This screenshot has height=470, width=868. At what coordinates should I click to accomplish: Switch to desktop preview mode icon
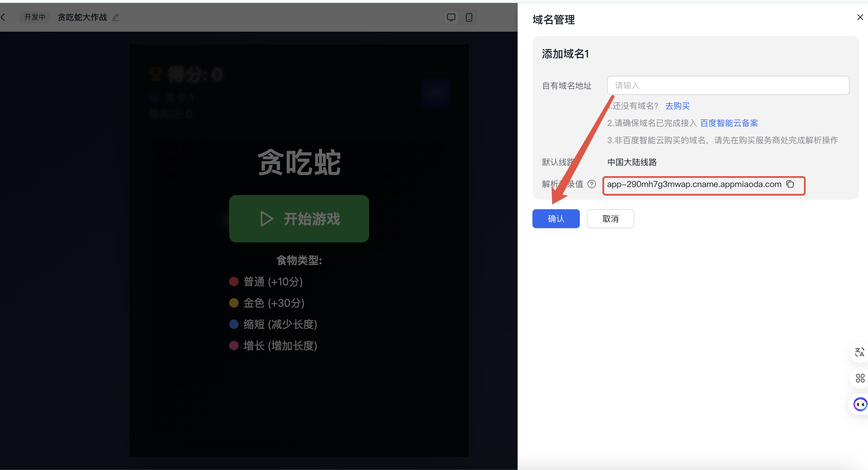(451, 17)
